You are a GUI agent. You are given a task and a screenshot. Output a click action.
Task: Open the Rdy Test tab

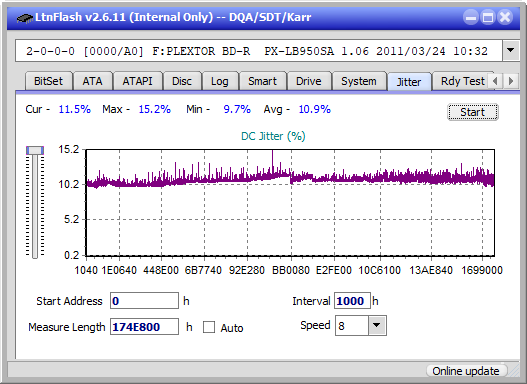(462, 81)
